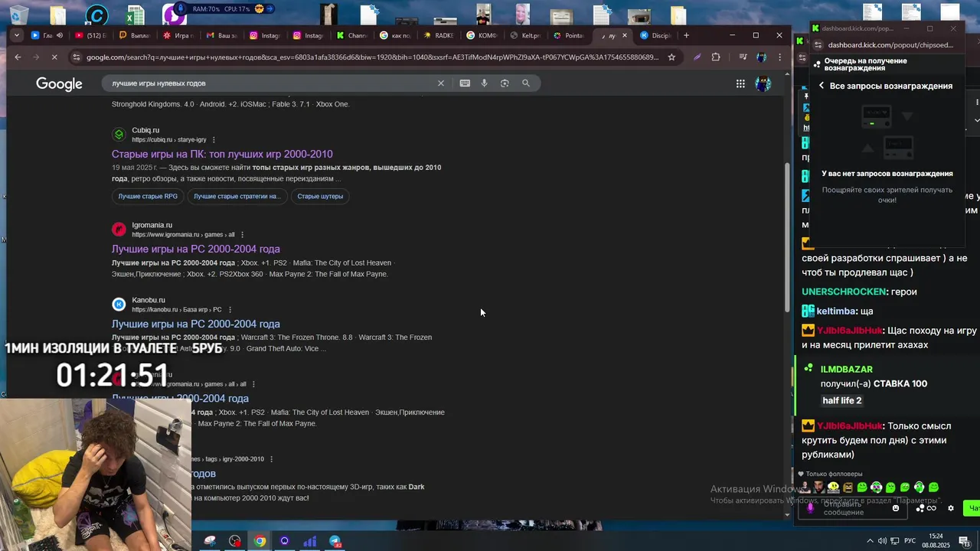980x551 pixels.
Task: Switch to the RADKE tab
Action: tap(439, 35)
